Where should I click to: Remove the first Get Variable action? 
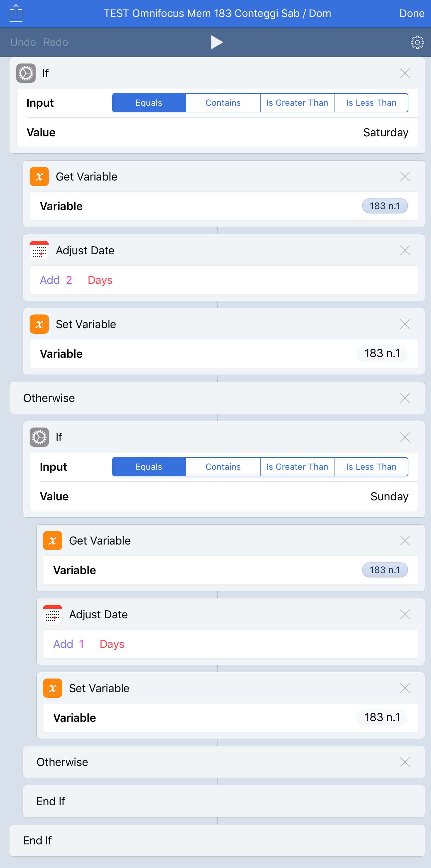tap(405, 177)
